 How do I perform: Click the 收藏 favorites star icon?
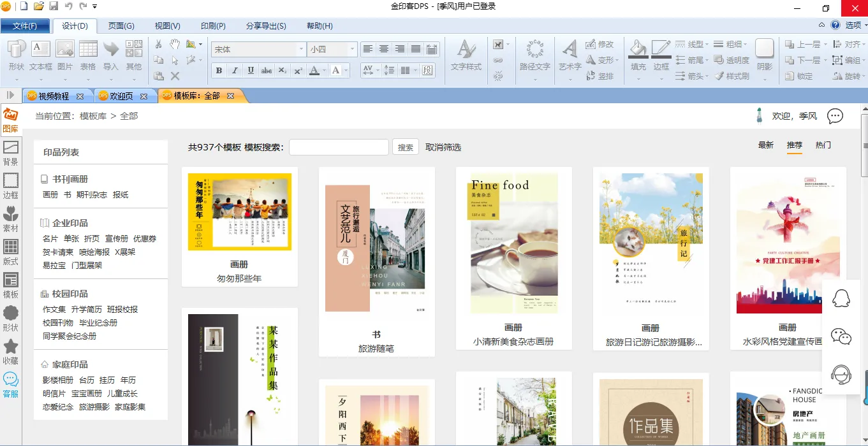[x=10, y=352]
